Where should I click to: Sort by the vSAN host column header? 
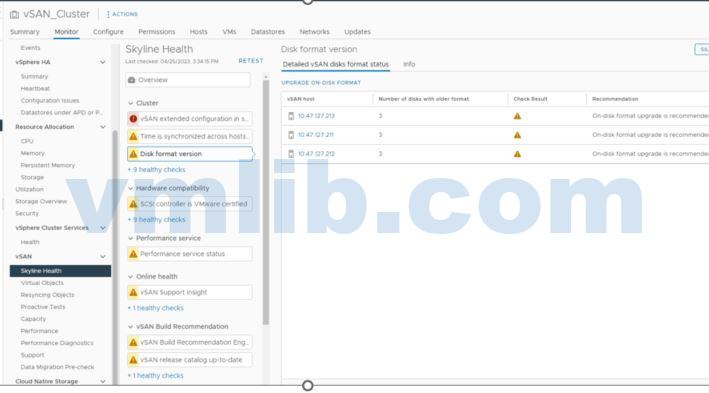301,99
